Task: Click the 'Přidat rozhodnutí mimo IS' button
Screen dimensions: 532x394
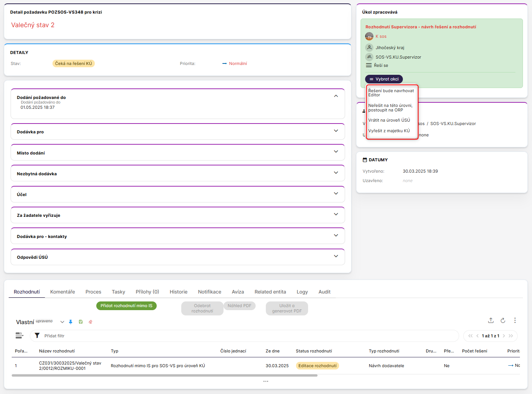Action: point(126,306)
